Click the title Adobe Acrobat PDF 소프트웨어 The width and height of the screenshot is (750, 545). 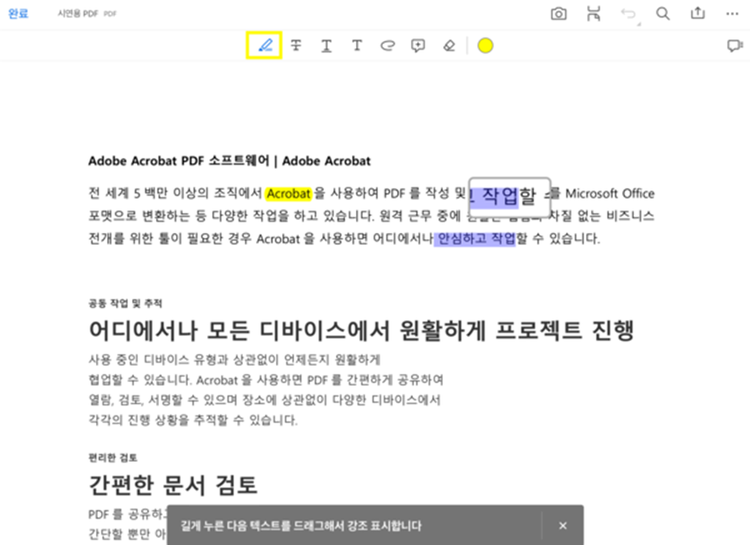pos(179,161)
